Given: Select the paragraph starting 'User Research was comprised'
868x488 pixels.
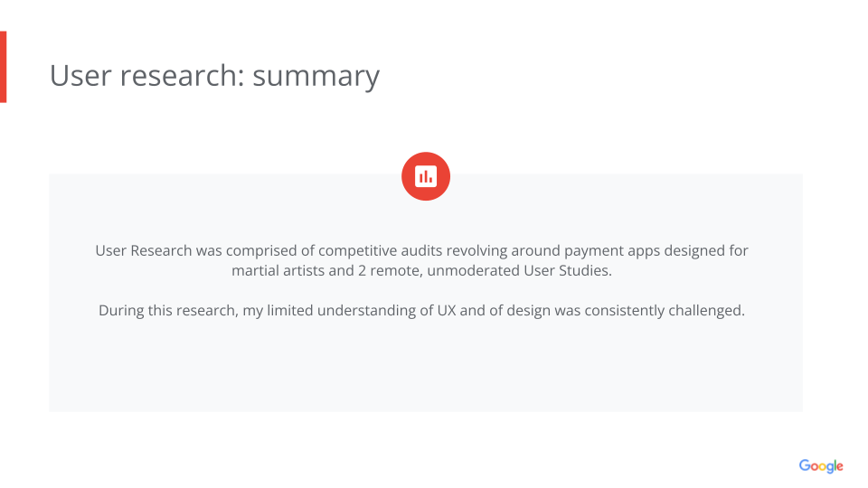Looking at the screenshot, I should point(422,260).
